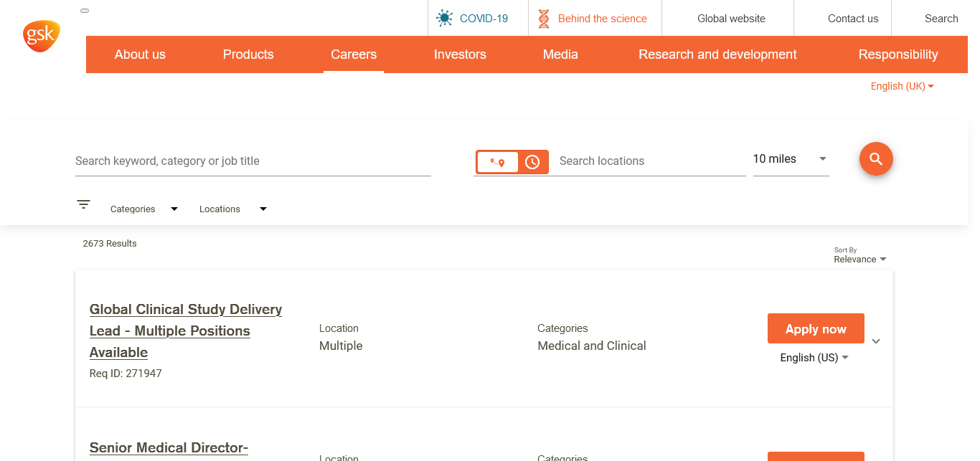This screenshot has width=980, height=461.
Task: Open English (UK) language selector
Action: (902, 86)
